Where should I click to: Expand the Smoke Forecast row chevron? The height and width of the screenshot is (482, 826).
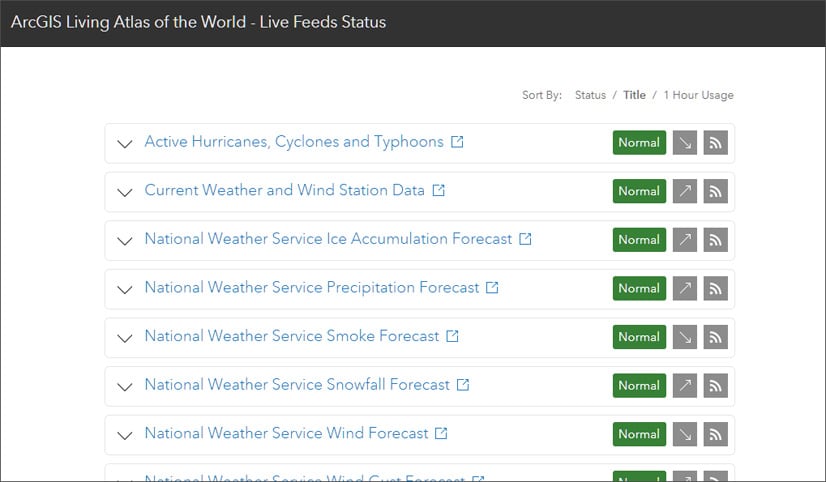click(125, 338)
